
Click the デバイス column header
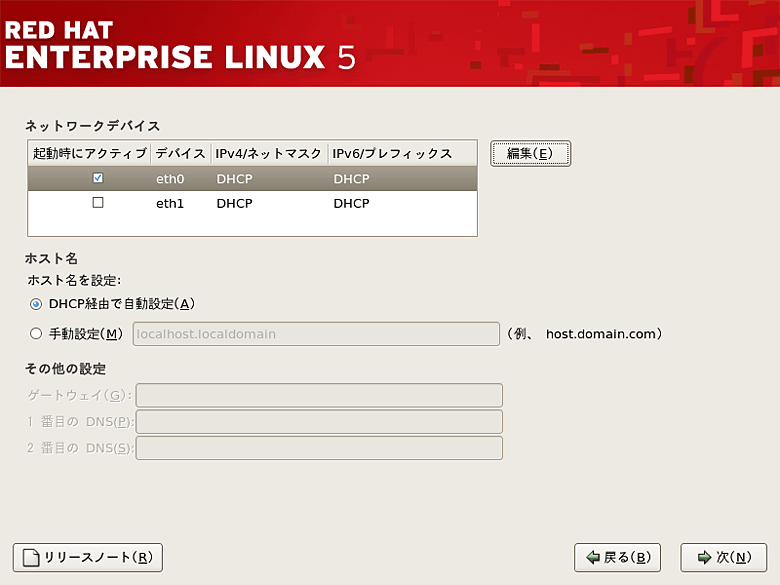(180, 153)
